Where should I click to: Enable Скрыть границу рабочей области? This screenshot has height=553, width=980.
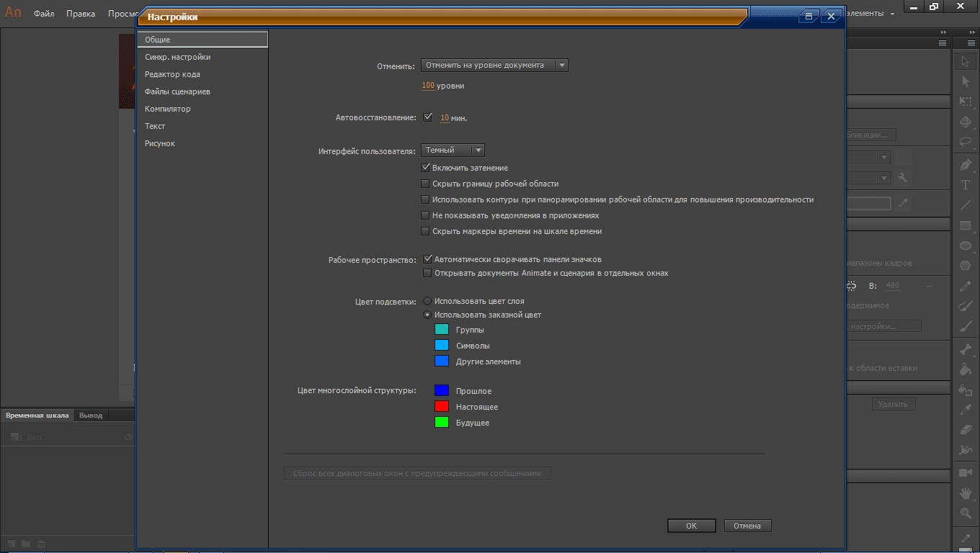point(425,184)
